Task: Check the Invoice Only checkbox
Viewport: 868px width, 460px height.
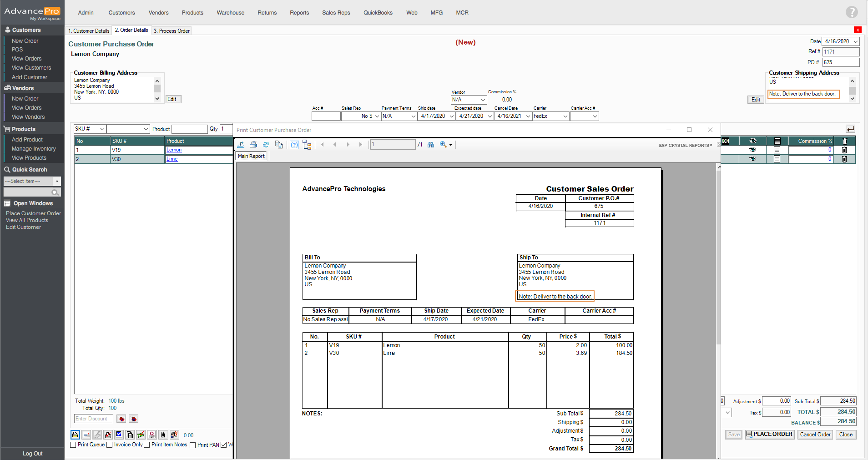Action: pos(110,445)
